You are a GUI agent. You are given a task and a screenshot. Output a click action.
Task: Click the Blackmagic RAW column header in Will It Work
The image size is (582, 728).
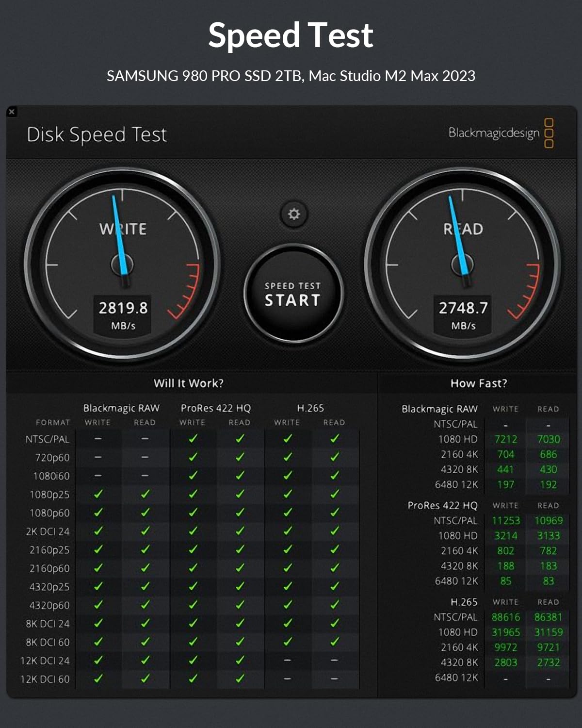click(121, 408)
